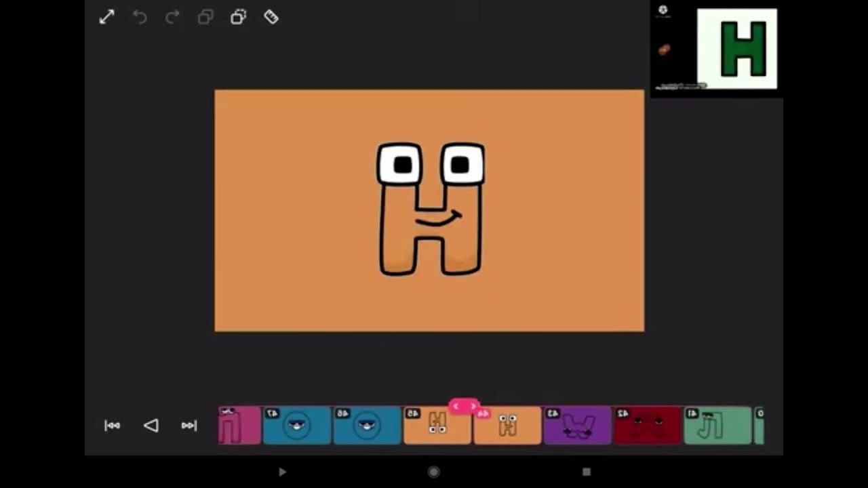The image size is (868, 488).
Task: Select the ruler tool icon
Action: coord(271,18)
